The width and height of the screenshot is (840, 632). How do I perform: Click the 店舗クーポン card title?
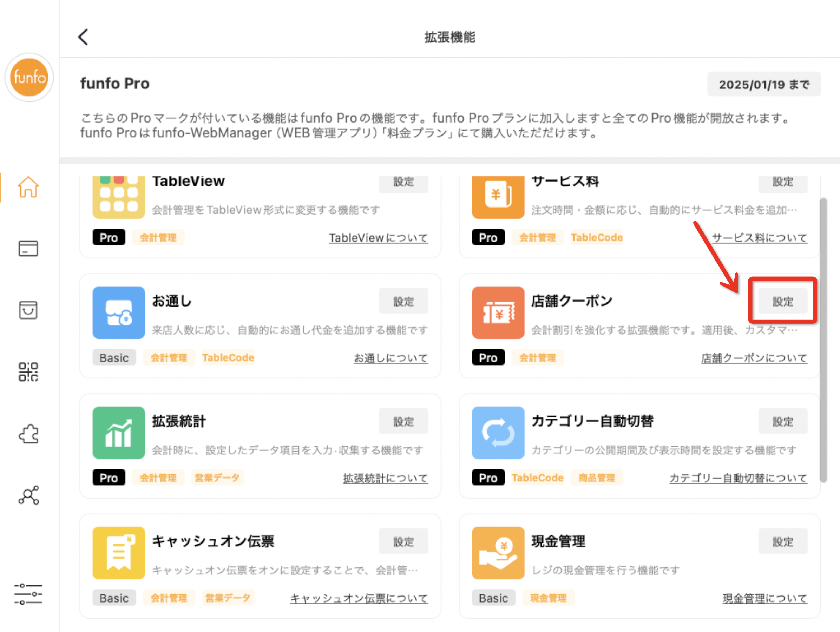click(572, 301)
